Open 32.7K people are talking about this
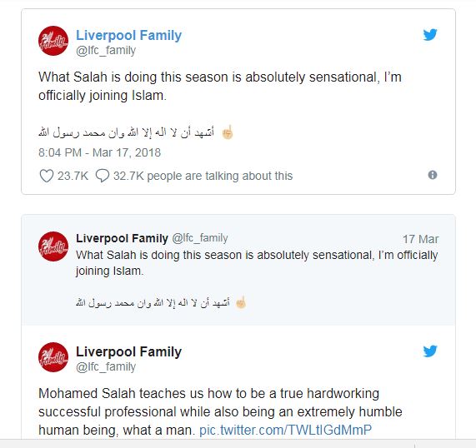Image resolution: width=476 pixels, height=448 pixels. point(203,176)
